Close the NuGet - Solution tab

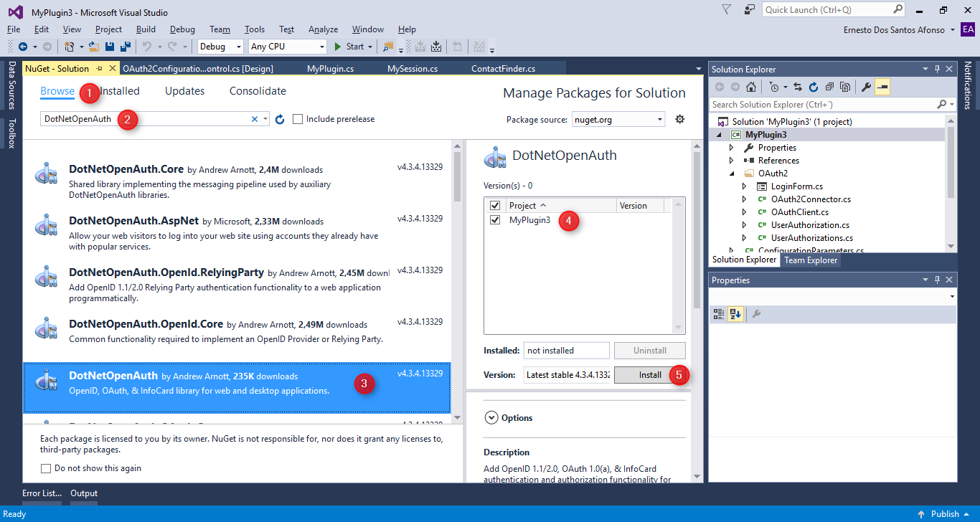112,69
